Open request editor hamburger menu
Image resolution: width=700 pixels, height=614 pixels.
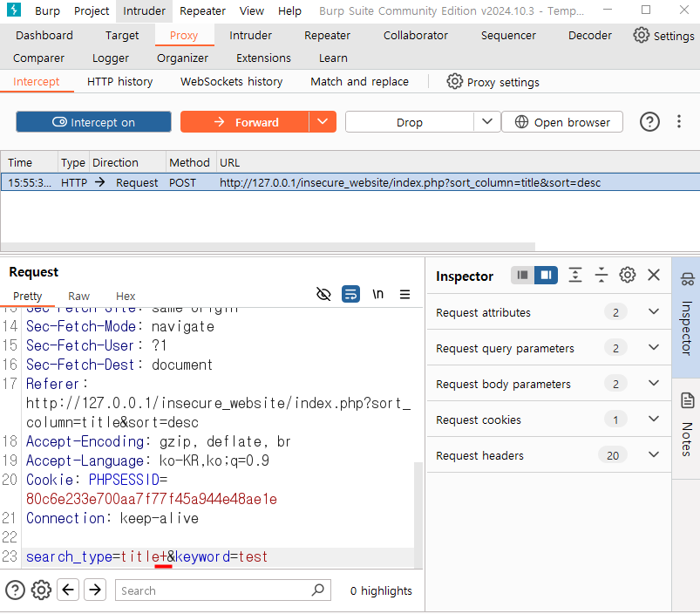(404, 294)
